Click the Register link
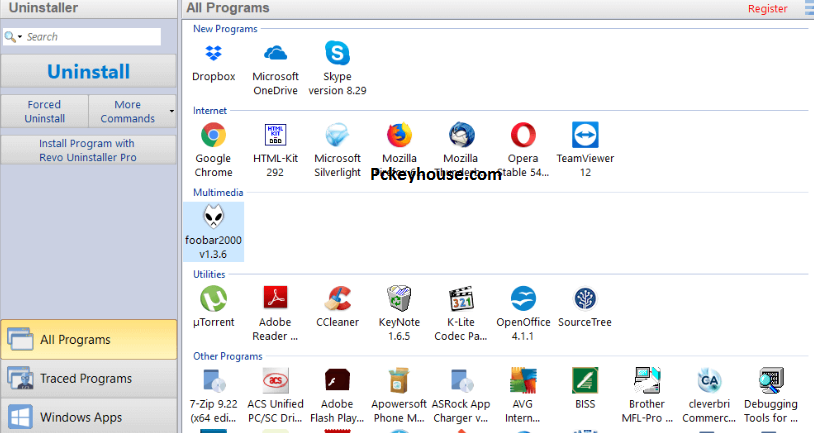This screenshot has height=433, width=814. click(x=767, y=9)
